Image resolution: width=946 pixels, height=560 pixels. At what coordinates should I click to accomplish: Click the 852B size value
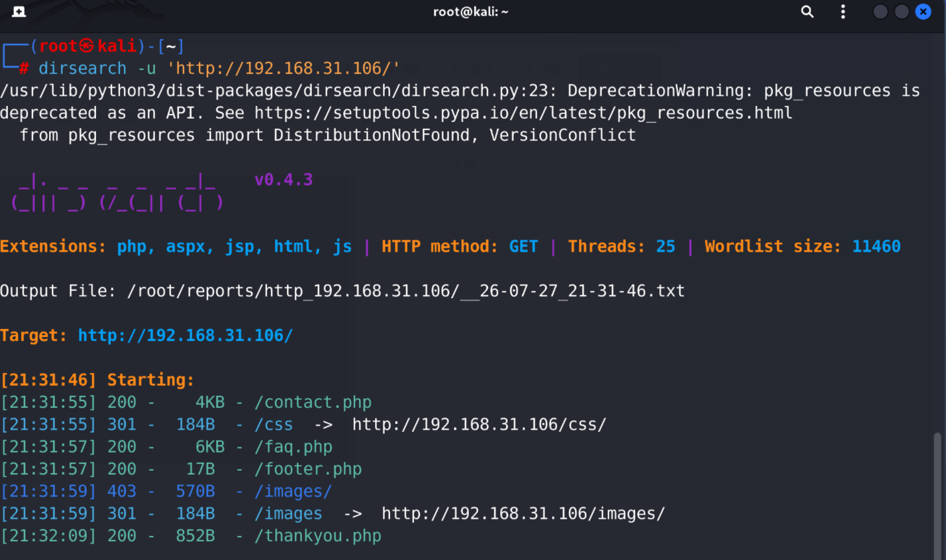pos(196,536)
